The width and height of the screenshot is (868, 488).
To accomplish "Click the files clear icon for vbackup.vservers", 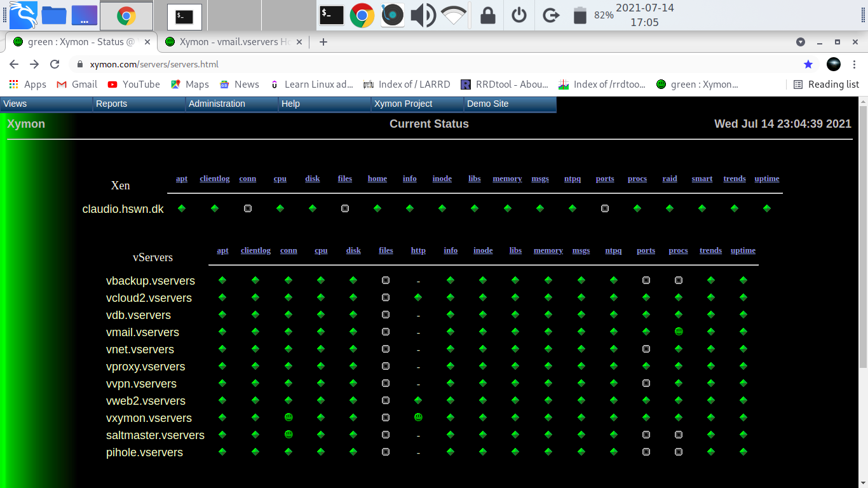I will pos(386,280).
